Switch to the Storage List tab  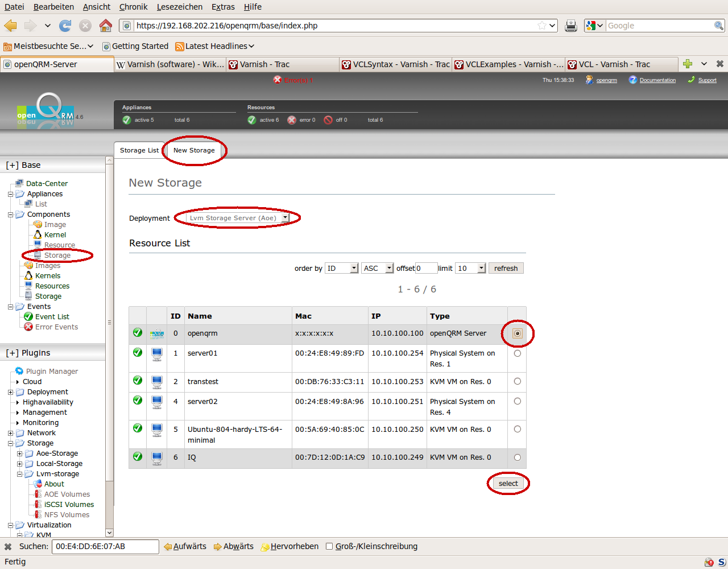point(139,150)
